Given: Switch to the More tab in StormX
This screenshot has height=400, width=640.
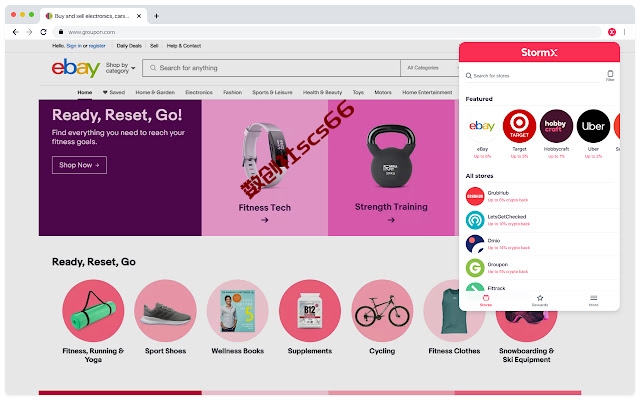Looking at the screenshot, I should (593, 300).
